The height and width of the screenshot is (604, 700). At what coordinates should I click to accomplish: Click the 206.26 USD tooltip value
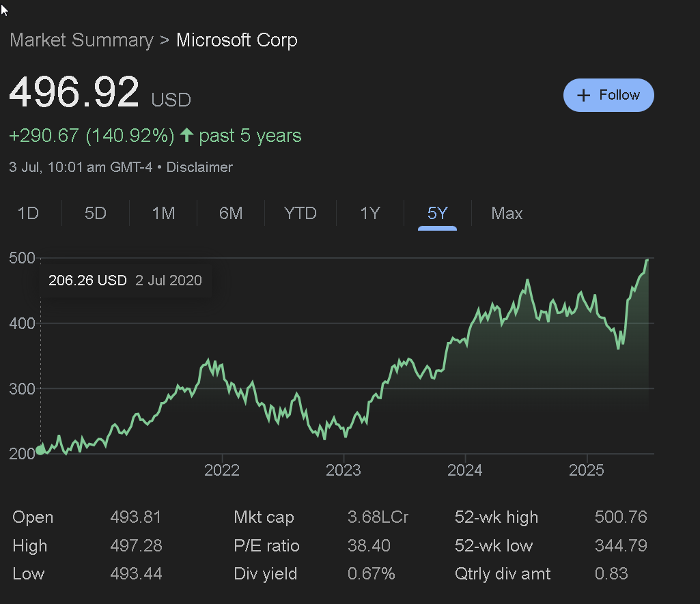87,280
